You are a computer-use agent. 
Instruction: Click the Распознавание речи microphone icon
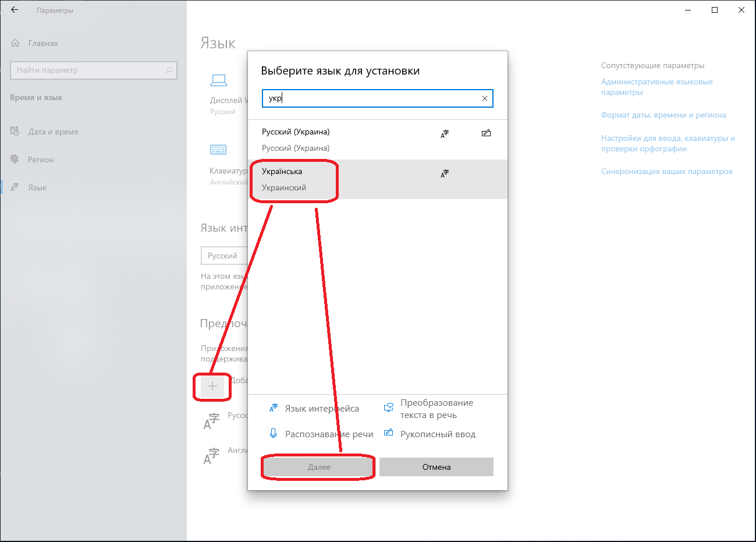tap(273, 433)
